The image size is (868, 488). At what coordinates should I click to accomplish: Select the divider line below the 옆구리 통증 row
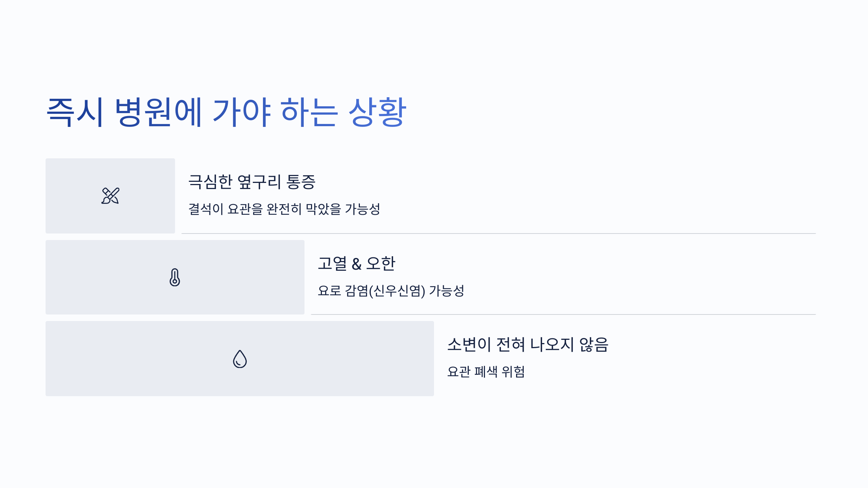(498, 234)
